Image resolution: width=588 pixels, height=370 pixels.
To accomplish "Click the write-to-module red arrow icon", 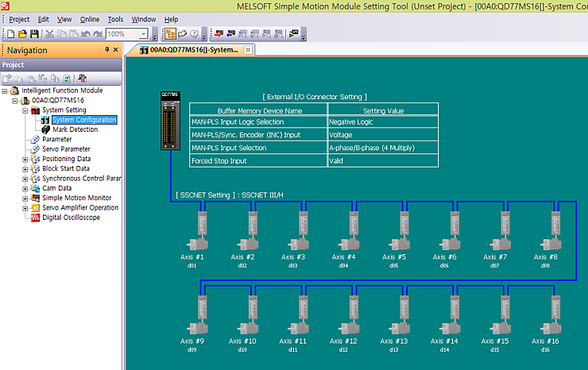I will 219,34.
